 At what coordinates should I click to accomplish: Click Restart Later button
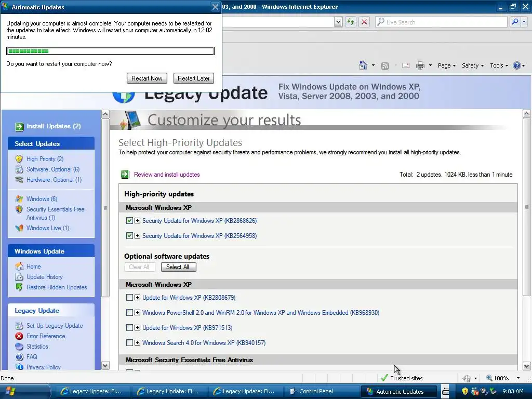(x=193, y=78)
